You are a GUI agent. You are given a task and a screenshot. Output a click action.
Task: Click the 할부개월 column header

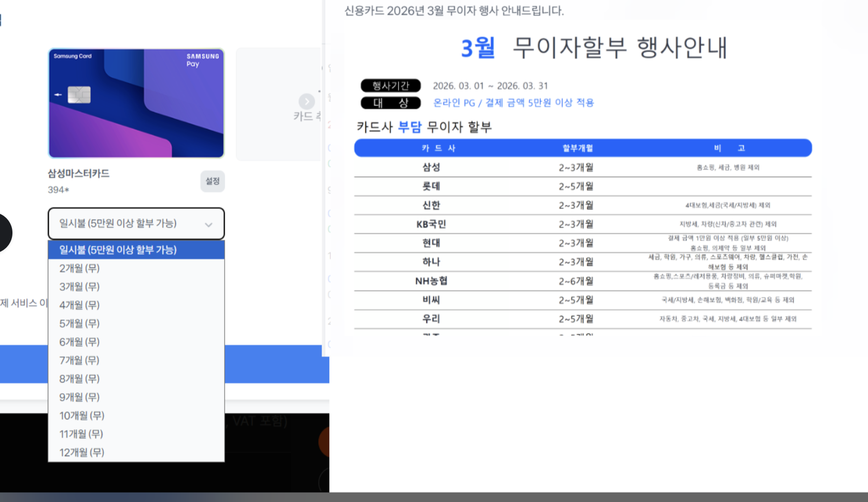coord(578,148)
